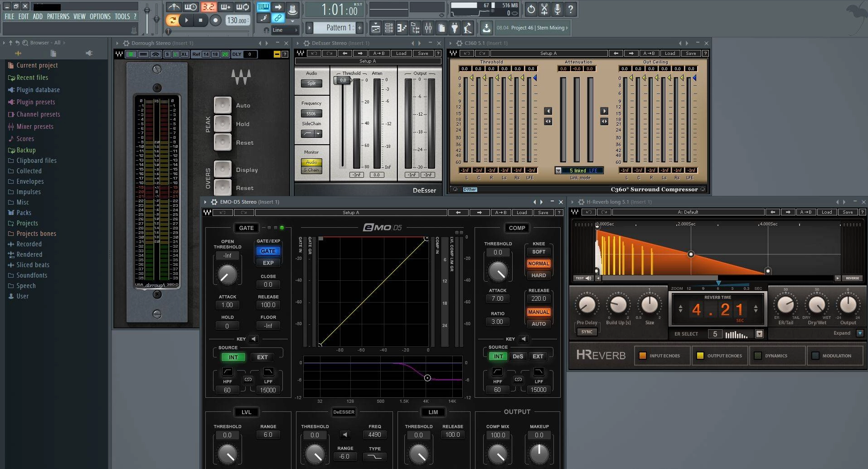
Task: Click gate HPF/LPF link icon
Action: click(248, 380)
